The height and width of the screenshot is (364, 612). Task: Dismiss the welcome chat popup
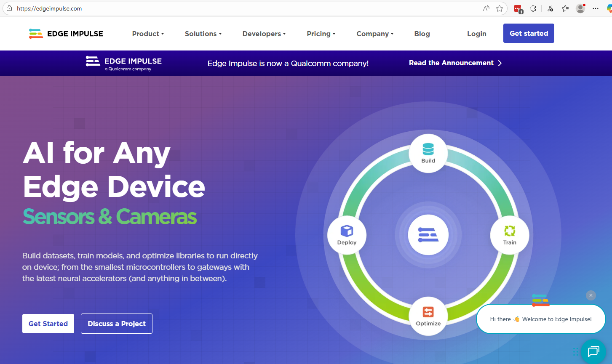[591, 295]
